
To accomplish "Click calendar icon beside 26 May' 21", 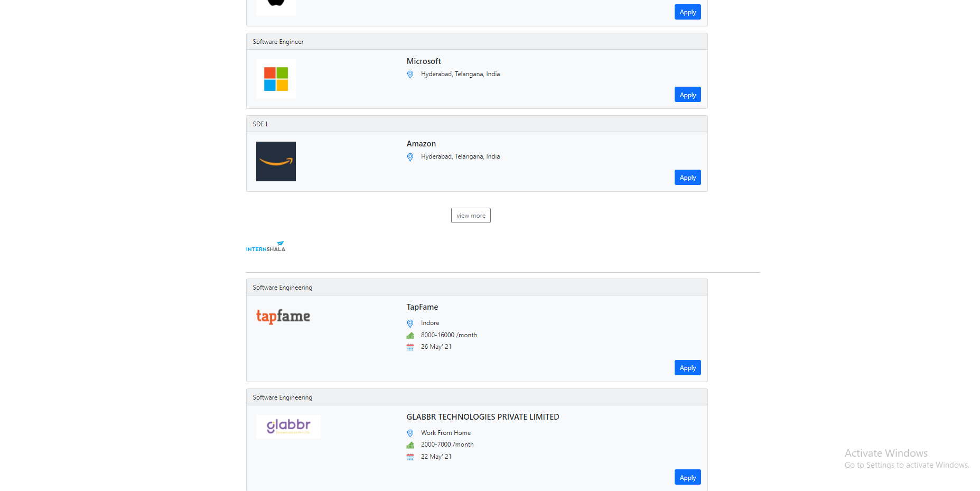I will click(410, 347).
